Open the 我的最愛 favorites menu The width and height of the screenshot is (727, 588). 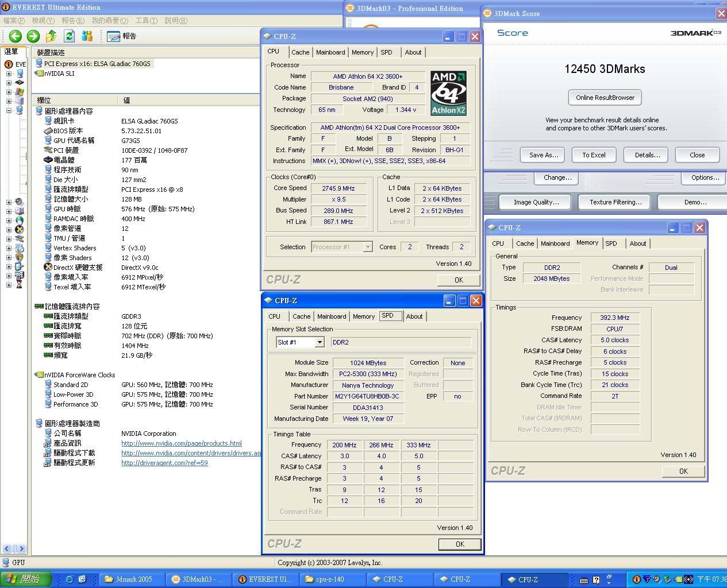pos(111,21)
